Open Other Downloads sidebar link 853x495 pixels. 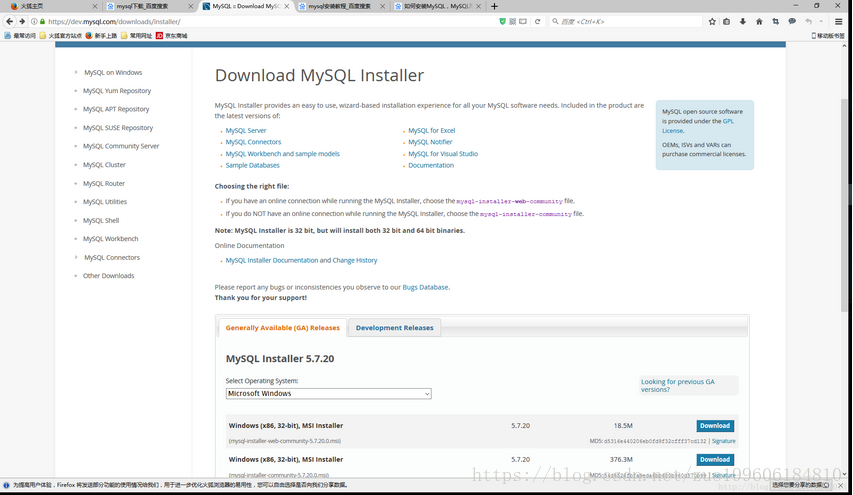pos(108,276)
